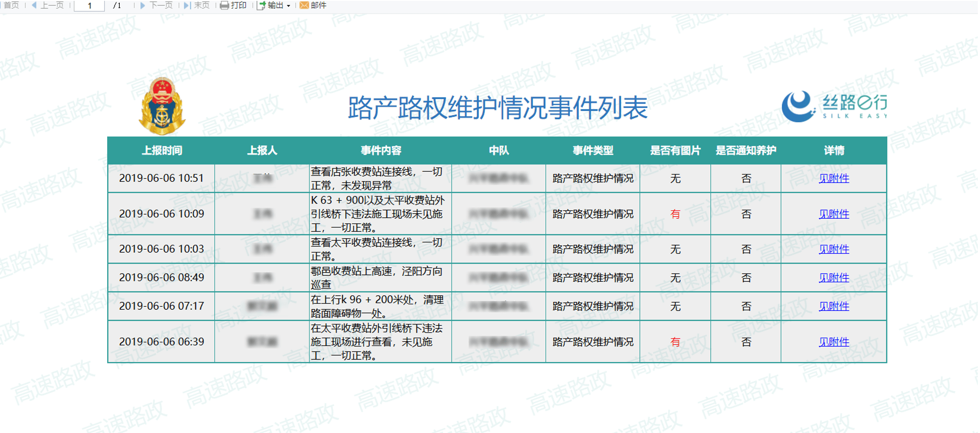Image resolution: width=980 pixels, height=433 pixels.
Task: Select the cell 2019-06-06 10:09
Action: click(162, 214)
